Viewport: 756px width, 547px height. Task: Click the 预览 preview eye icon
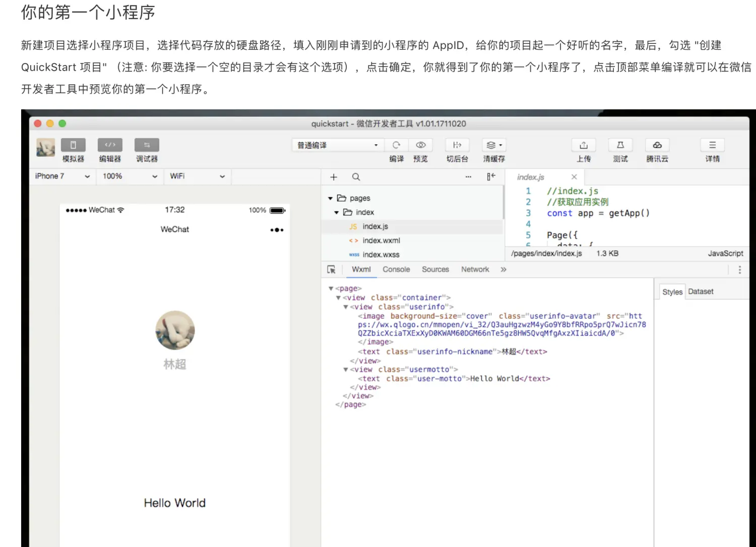click(x=420, y=145)
